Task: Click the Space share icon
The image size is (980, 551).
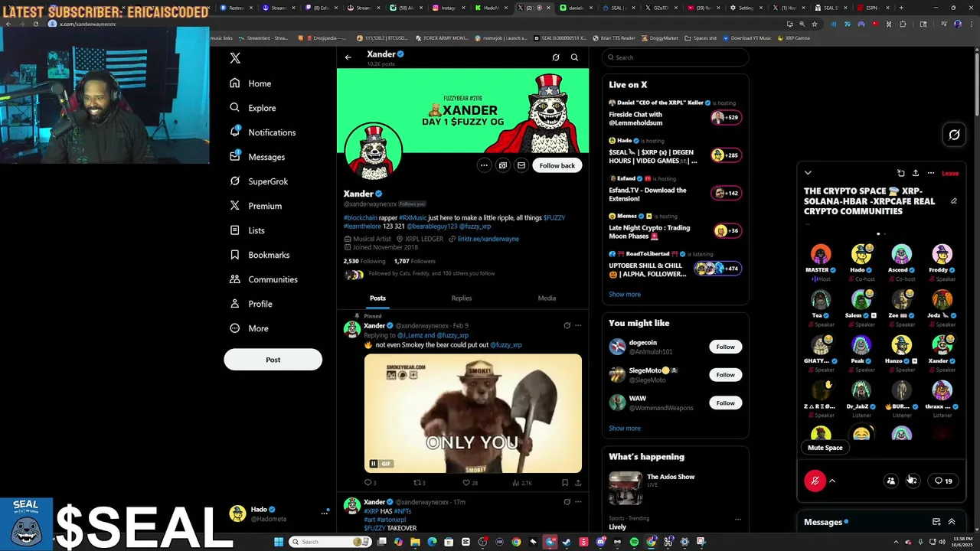Action: click(x=916, y=173)
